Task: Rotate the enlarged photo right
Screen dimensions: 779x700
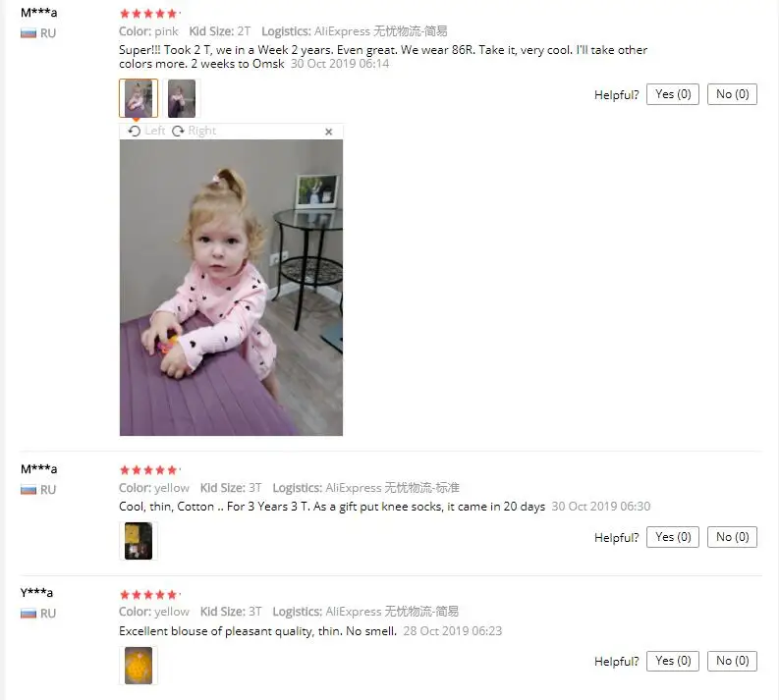Action: click(194, 131)
